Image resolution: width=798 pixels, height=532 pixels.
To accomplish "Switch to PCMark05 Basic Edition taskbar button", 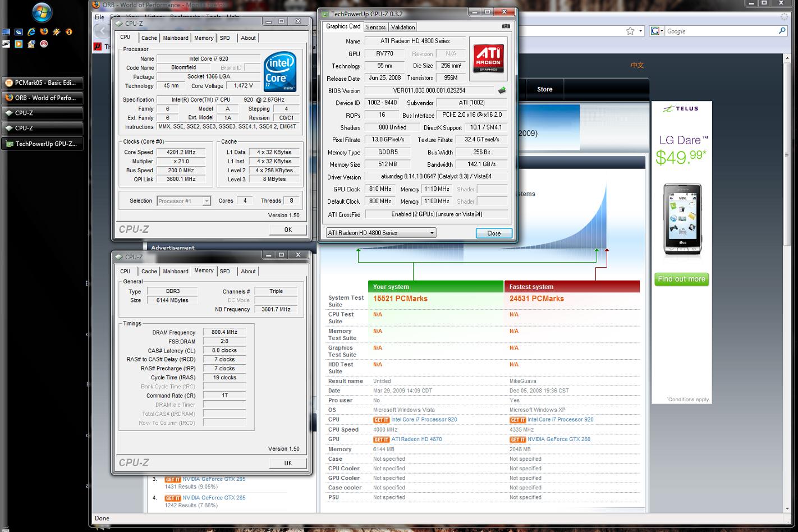I will coord(42,82).
